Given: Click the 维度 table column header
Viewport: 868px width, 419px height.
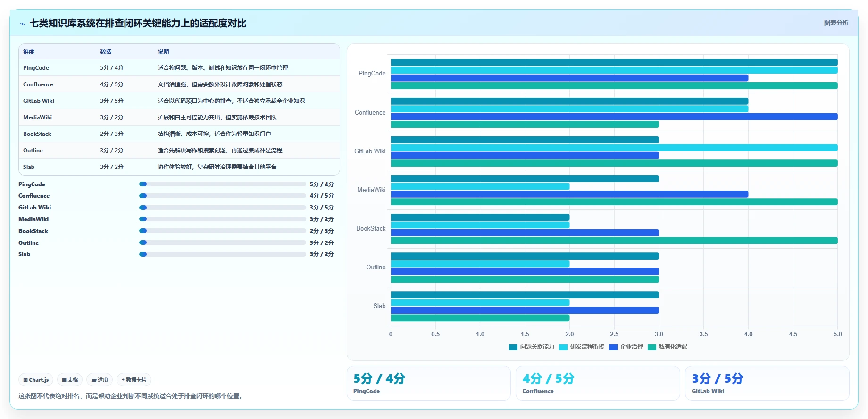Looking at the screenshot, I should (x=29, y=52).
